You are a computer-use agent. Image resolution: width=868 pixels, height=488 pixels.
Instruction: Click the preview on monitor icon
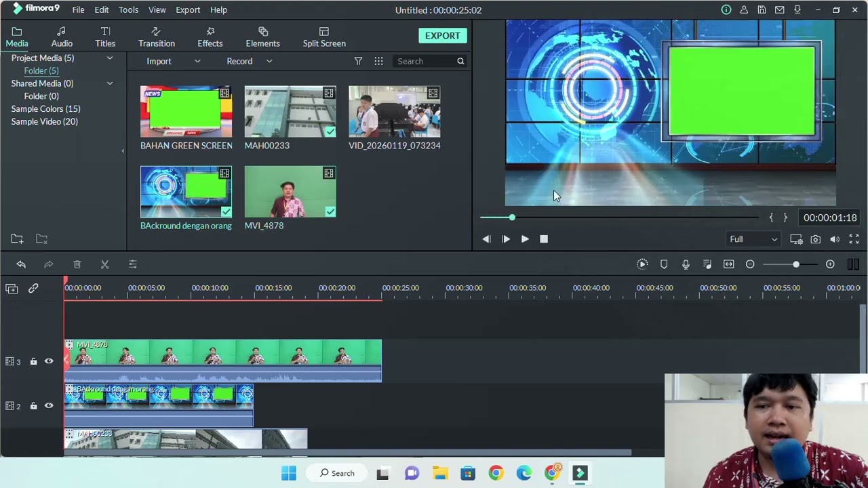796,239
